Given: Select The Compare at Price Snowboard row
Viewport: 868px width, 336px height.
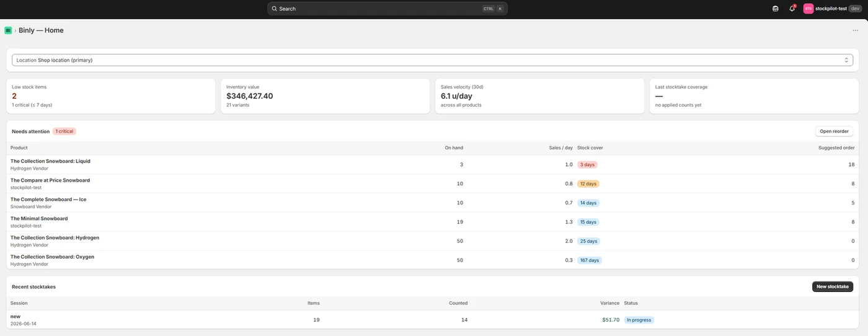Looking at the screenshot, I should (433, 183).
